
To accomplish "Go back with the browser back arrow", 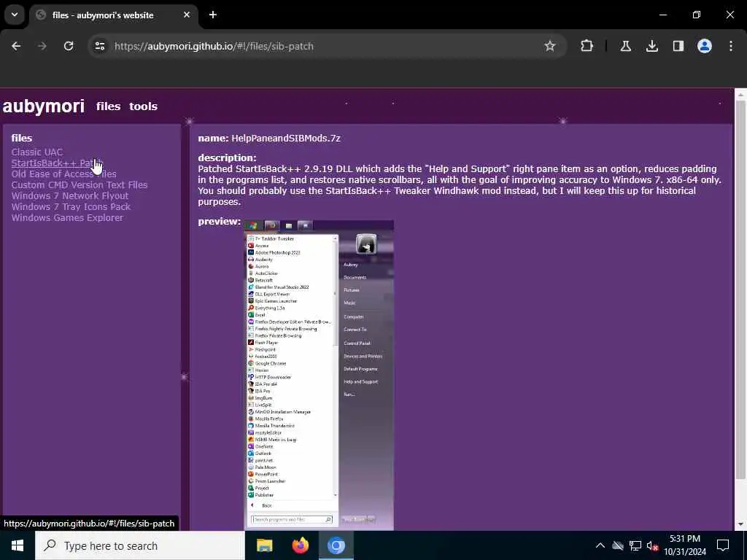I will 16,46.
